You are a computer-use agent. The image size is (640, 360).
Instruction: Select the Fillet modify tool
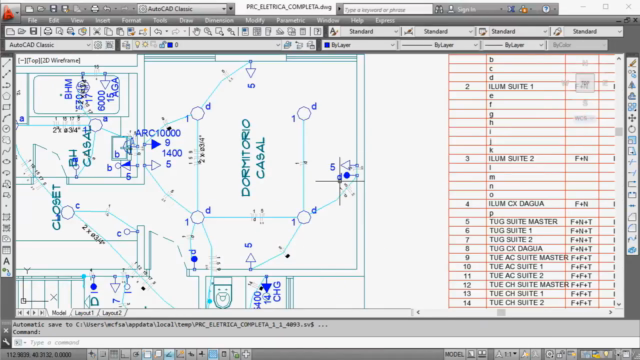point(632,228)
